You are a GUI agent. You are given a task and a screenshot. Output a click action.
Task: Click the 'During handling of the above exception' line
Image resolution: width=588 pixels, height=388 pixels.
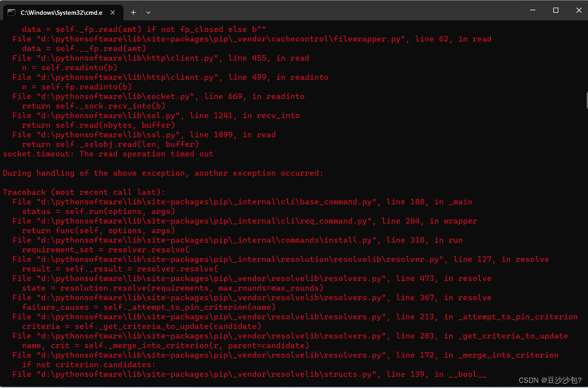pos(163,173)
